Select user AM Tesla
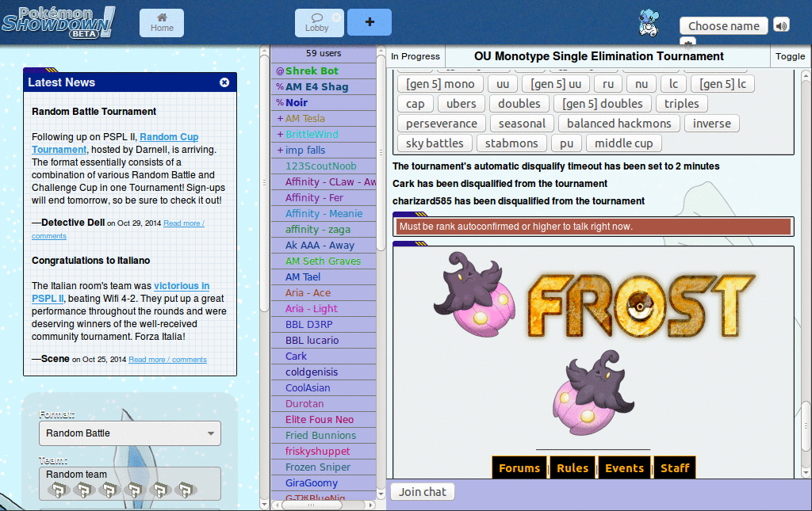 tap(324, 118)
